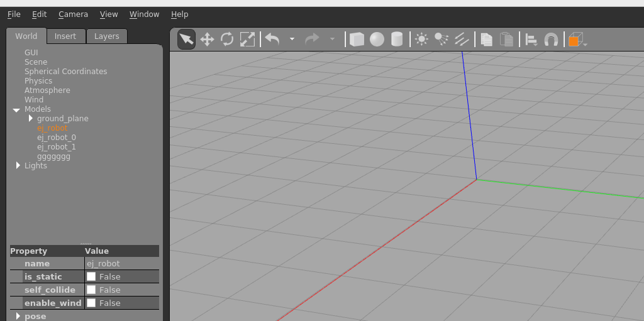The image size is (644, 321).
Task: Click the Value column header
Action: coord(121,251)
